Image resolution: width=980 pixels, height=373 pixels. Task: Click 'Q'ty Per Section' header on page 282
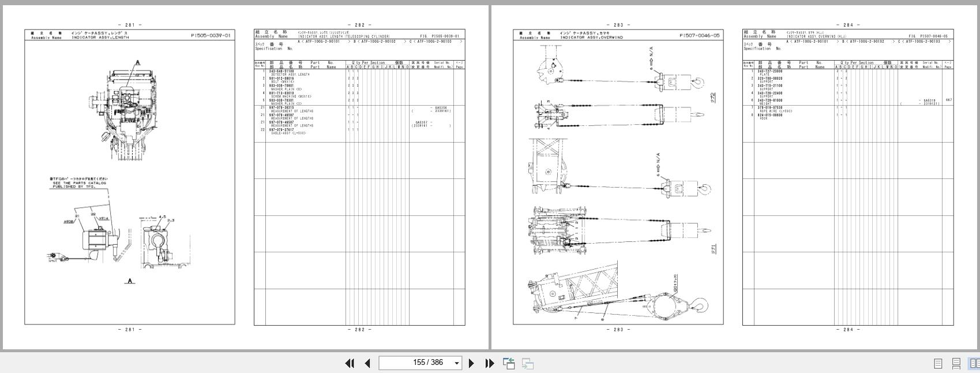(x=369, y=63)
